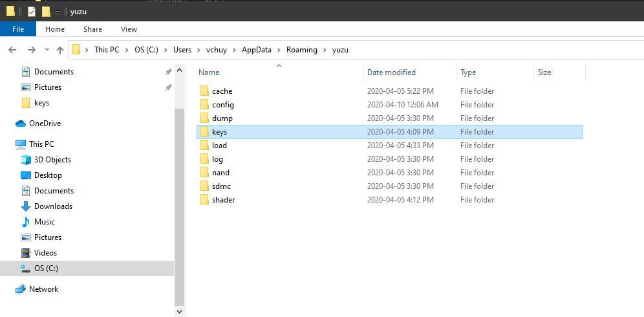Select the sdmc folder icon
644x317 pixels.
coord(204,186)
